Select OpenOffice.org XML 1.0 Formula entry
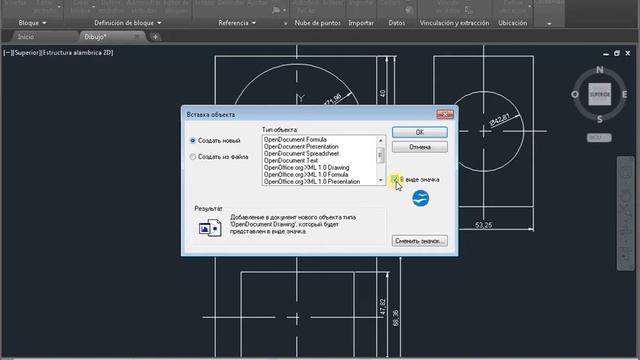The height and width of the screenshot is (360, 640). (306, 174)
